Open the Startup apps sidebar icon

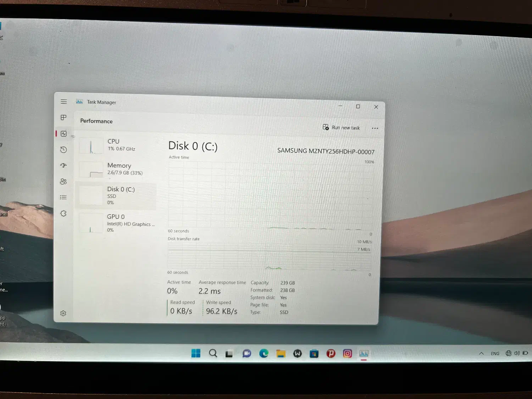pos(64,166)
